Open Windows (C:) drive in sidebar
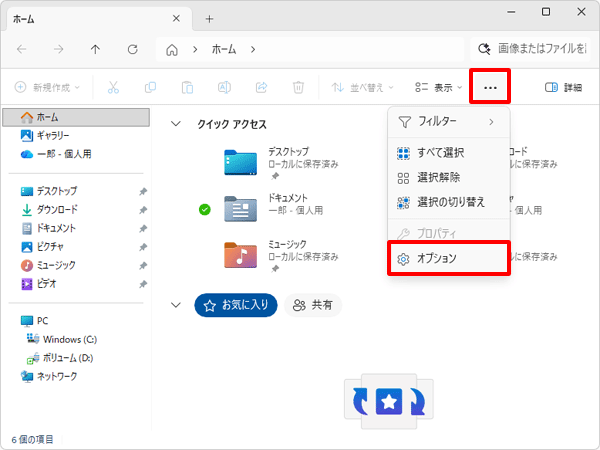The width and height of the screenshot is (600, 450). point(62,339)
